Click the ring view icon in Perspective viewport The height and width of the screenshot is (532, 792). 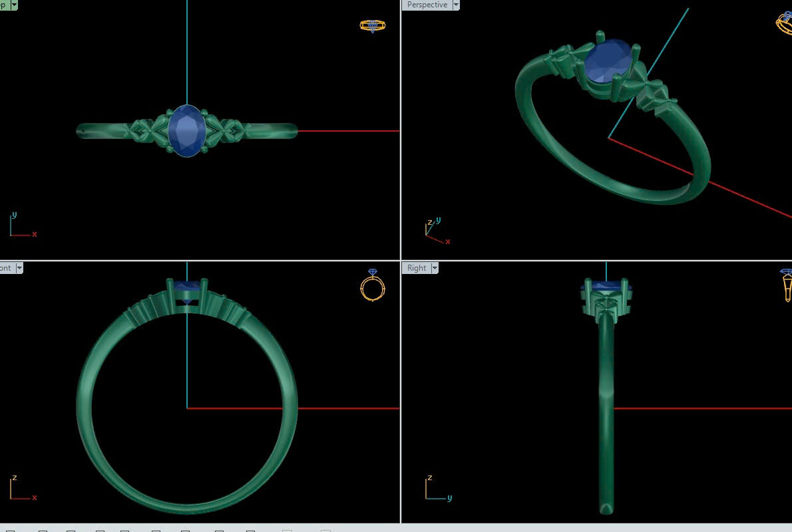784,22
